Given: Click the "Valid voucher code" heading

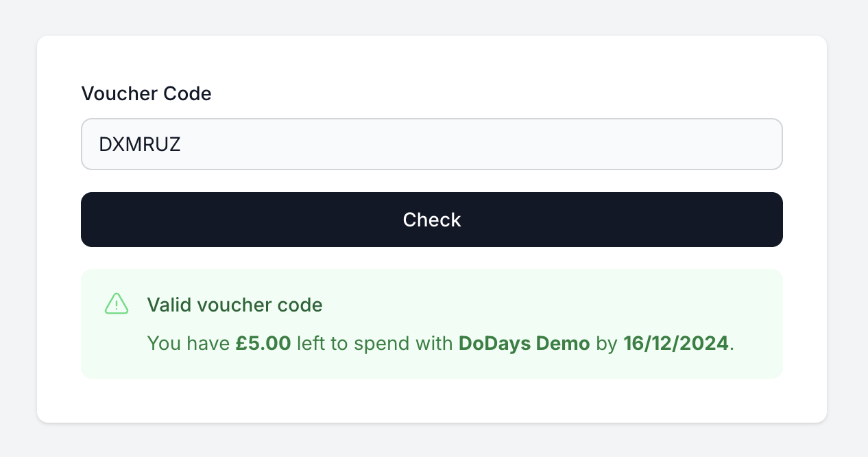Looking at the screenshot, I should click(234, 305).
